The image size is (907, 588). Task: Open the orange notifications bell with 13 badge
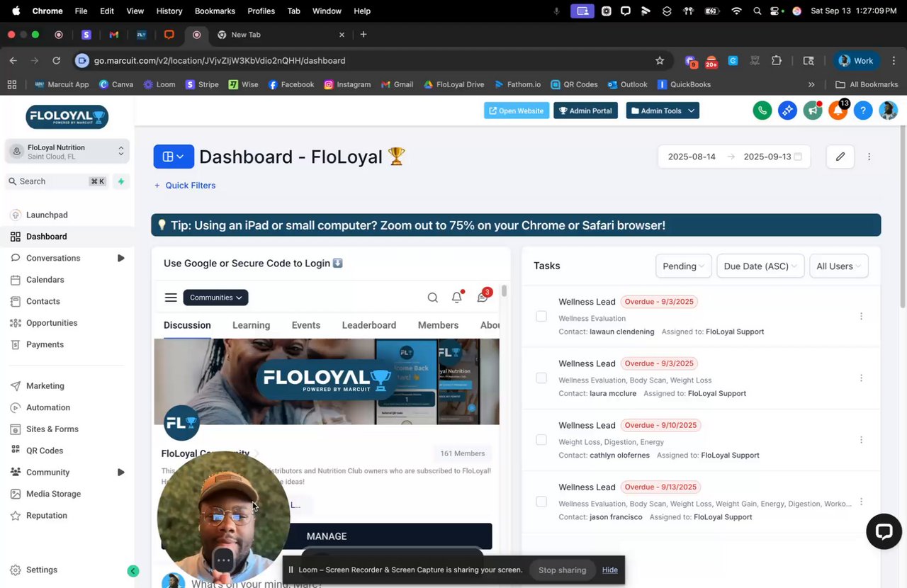[x=838, y=111]
